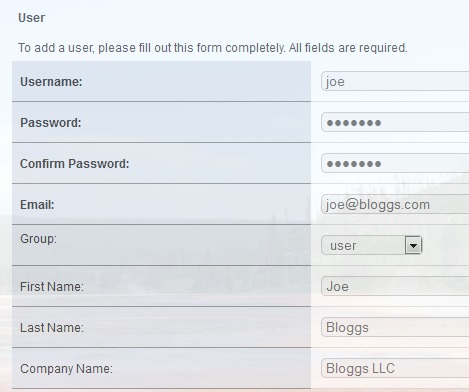This screenshot has width=469, height=392.
Task: Click the Confirm Password label
Action: coord(74,164)
